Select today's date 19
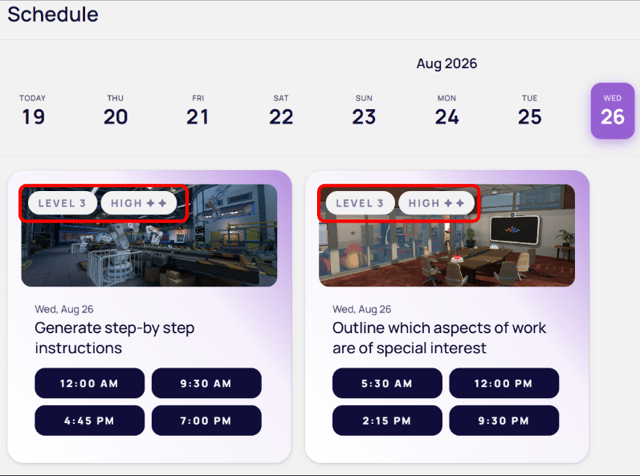The image size is (640, 476). click(x=33, y=111)
